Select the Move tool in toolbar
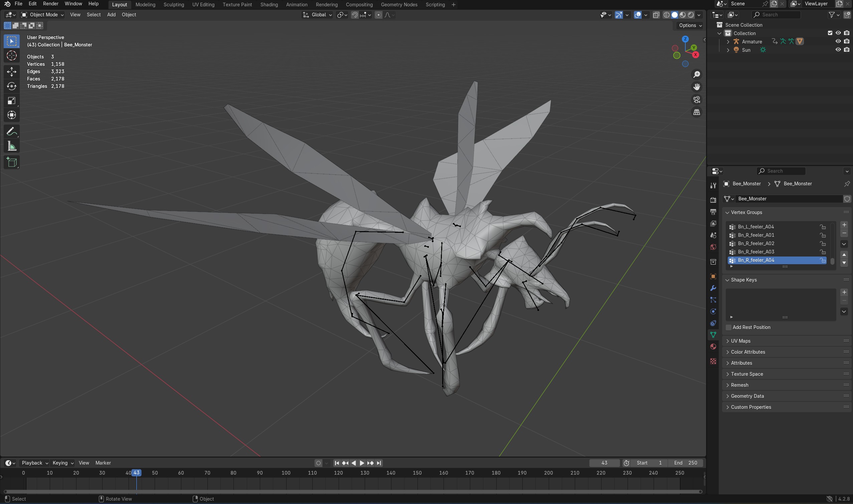853x504 pixels. point(12,71)
